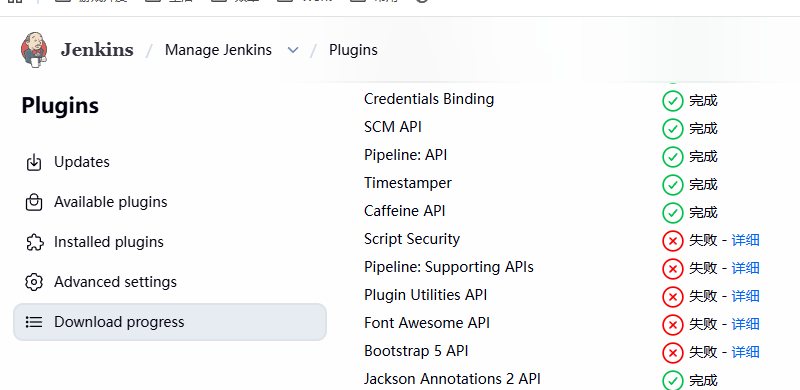The width and height of the screenshot is (800, 390).
Task: Click the Updates download icon
Action: pos(34,162)
